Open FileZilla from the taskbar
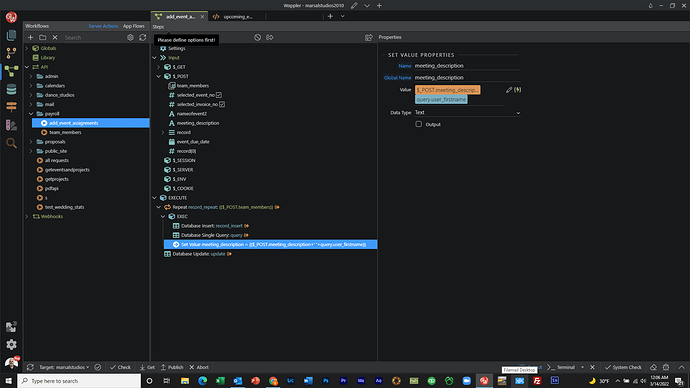This screenshot has height=388, width=690. coord(537,381)
